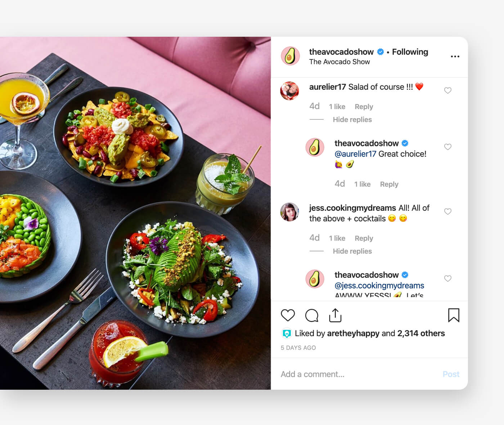This screenshot has height=425, width=504.
Task: Click the Post button
Action: click(x=451, y=374)
